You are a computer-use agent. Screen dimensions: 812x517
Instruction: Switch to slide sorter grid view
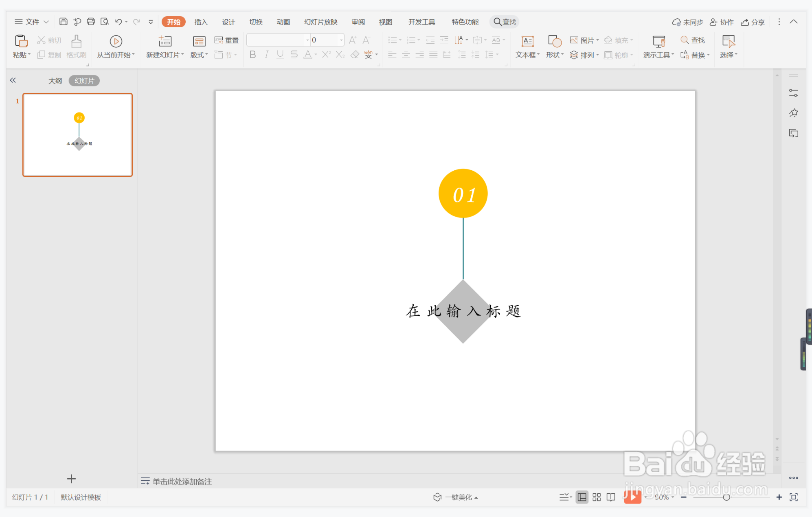[x=597, y=497]
